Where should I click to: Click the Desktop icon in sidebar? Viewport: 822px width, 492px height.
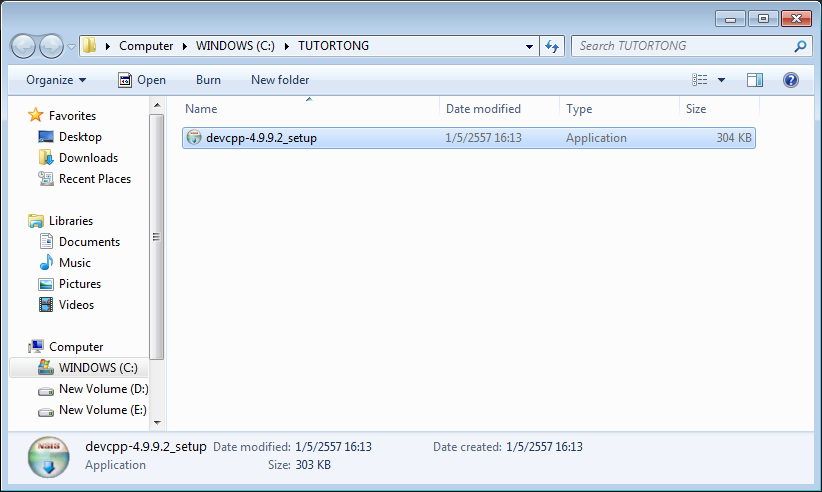[x=46, y=137]
